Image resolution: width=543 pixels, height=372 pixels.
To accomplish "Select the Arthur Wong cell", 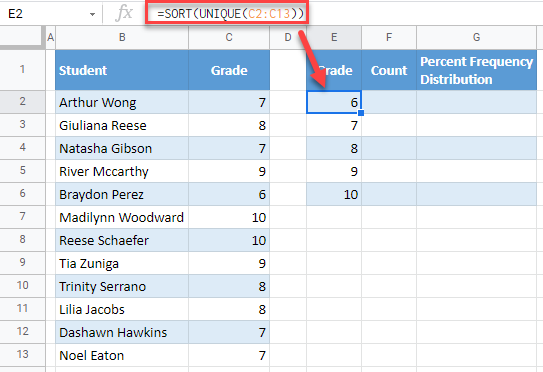I will tap(122, 102).
